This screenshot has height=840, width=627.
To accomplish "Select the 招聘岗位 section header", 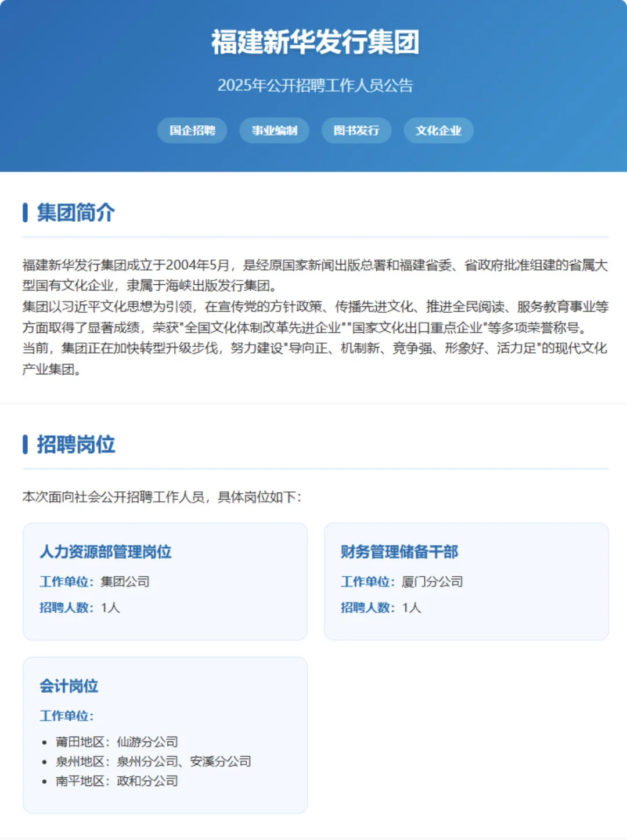I will click(x=76, y=445).
